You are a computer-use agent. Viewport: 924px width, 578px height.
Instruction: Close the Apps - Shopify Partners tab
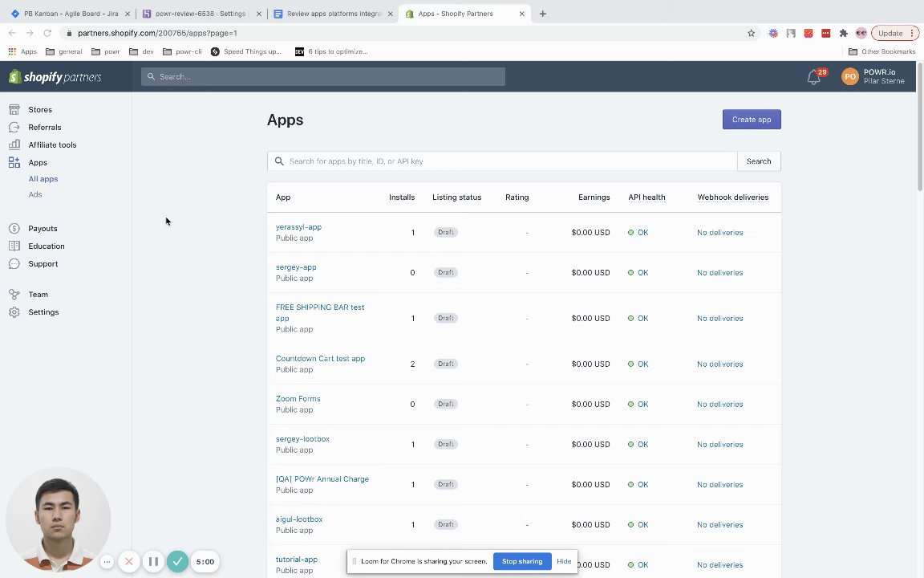click(521, 14)
